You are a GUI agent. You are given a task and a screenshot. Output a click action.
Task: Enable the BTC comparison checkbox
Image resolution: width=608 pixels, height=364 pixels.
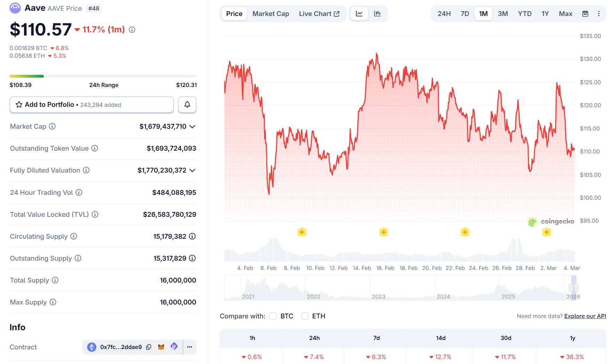(x=273, y=316)
